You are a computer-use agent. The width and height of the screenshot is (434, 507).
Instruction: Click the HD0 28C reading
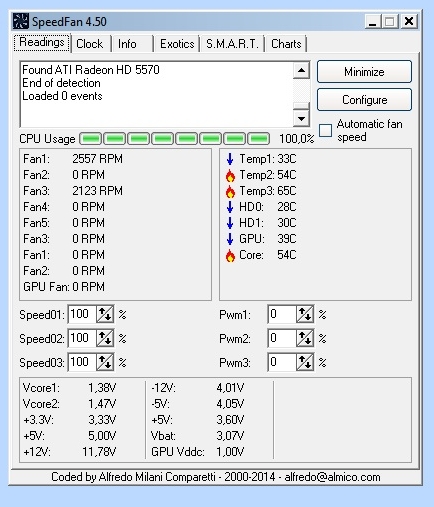(x=268, y=207)
